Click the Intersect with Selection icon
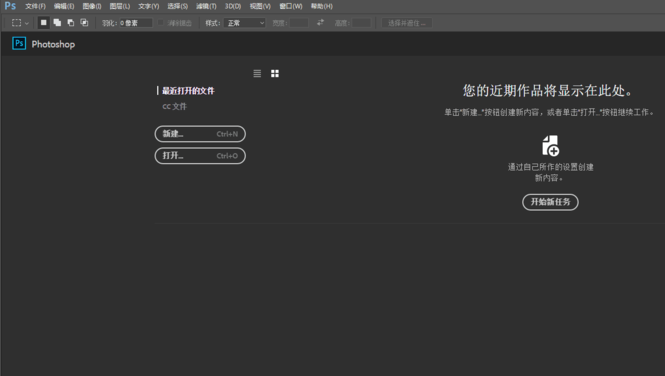665x376 pixels. coord(84,23)
